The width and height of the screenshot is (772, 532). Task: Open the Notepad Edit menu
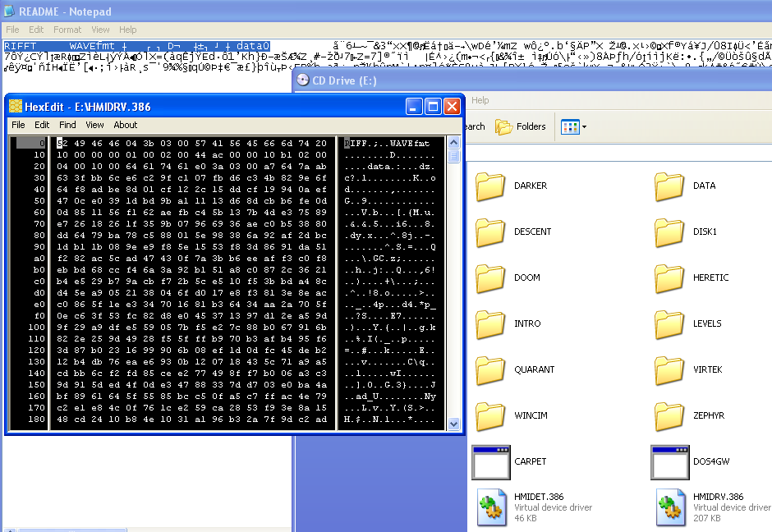coord(36,30)
